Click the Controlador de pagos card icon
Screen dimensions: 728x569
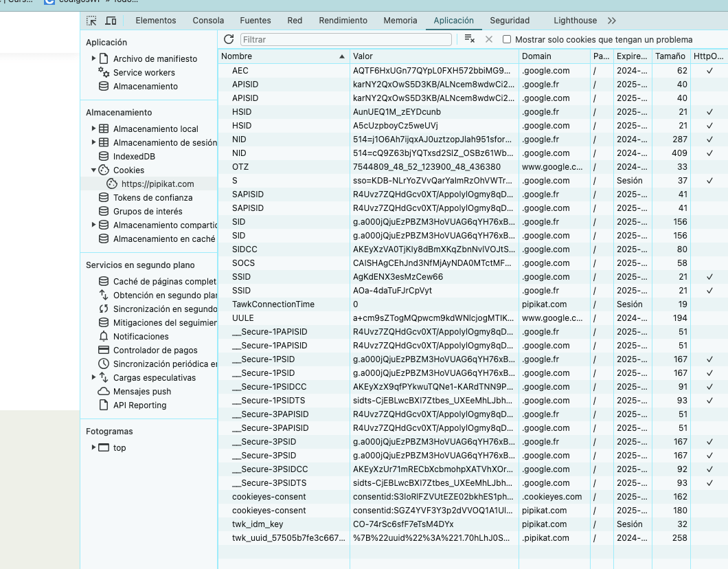click(104, 350)
